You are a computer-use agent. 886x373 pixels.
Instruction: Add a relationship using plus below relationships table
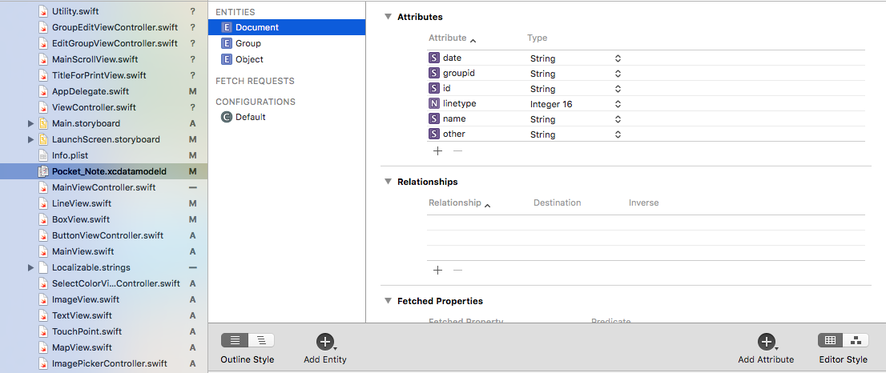[x=437, y=270]
